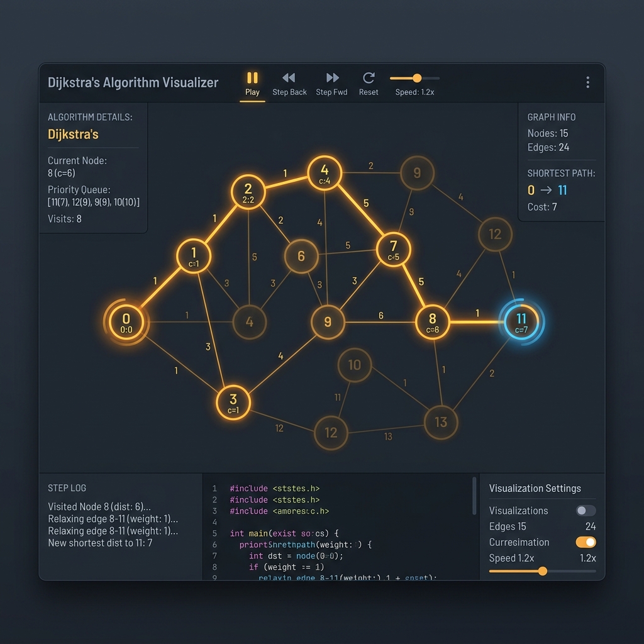Image resolution: width=644 pixels, height=644 pixels.
Task: Select node 10 in lower graph
Action: [x=355, y=365]
